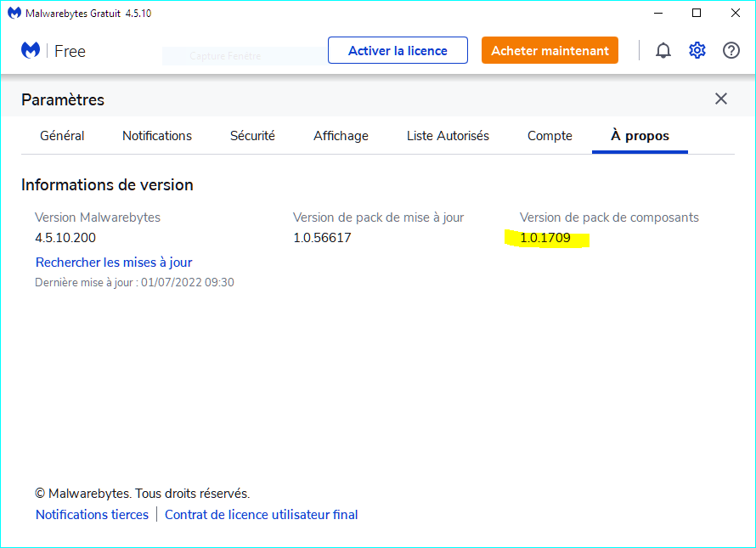Open the help question mark icon
This screenshot has height=548, width=756.
click(731, 50)
